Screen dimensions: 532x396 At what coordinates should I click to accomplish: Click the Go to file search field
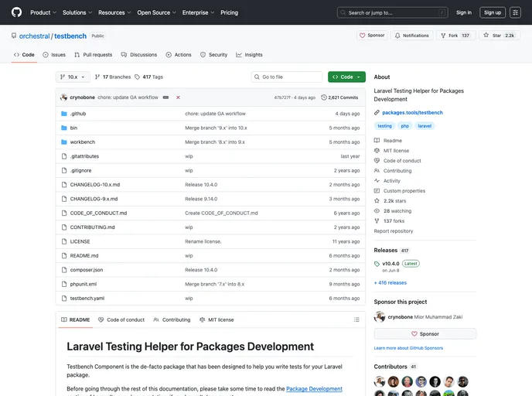287,77
